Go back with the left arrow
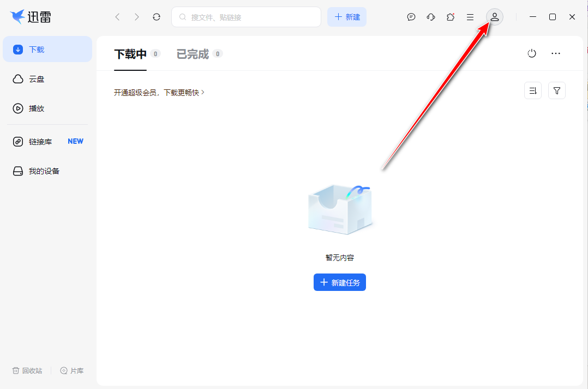588x389 pixels. coord(117,17)
